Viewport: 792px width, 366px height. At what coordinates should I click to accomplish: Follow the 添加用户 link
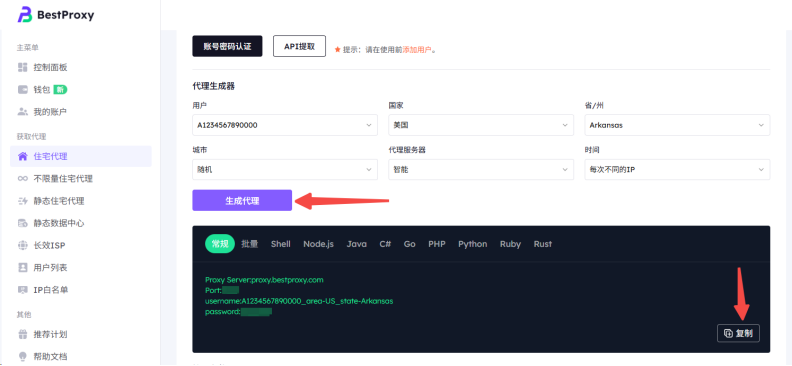[x=417, y=50]
